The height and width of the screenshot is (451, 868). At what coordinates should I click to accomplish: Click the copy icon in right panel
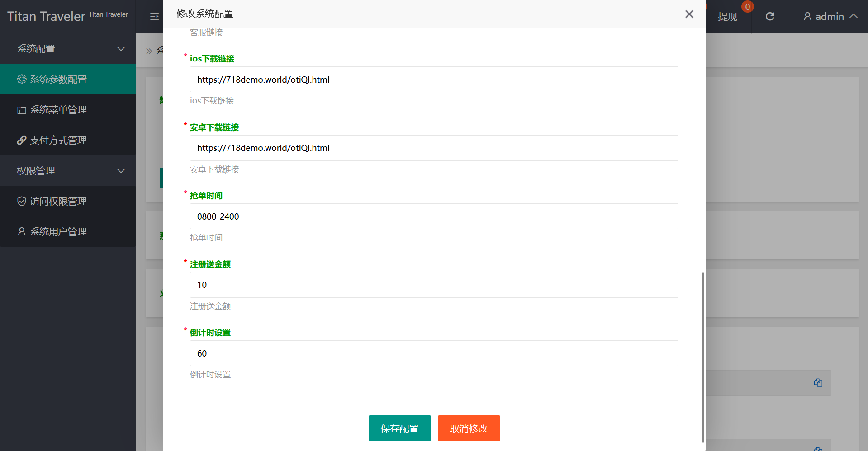pos(818,383)
